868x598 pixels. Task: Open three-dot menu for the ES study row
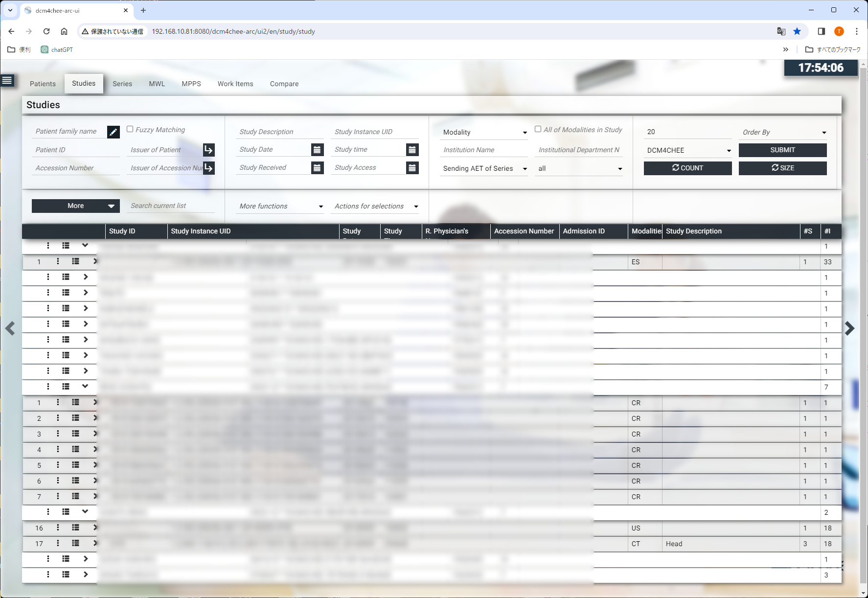point(58,262)
